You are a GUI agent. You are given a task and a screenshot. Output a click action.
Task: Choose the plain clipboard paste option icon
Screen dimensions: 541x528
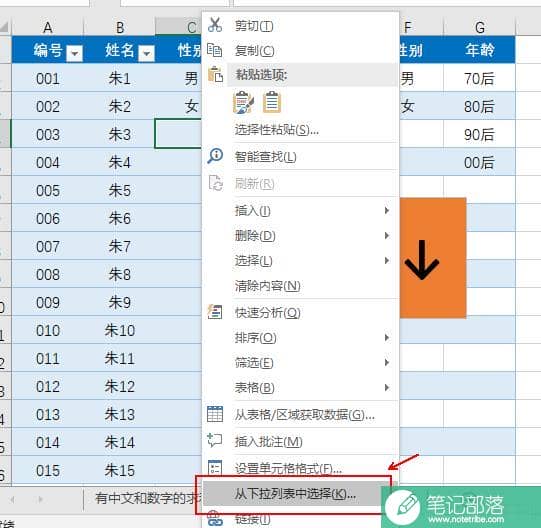272,102
